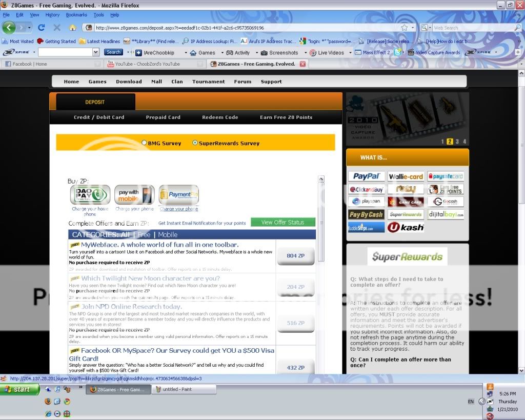This screenshot has height=420, width=525.
Task: Select the BMG Survey radio button
Action: [145, 143]
